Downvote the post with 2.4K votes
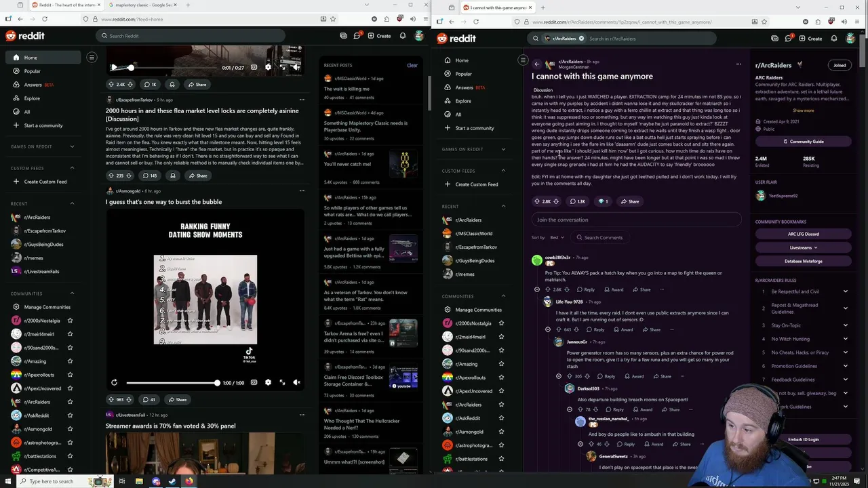868x488 pixels. tap(130, 85)
